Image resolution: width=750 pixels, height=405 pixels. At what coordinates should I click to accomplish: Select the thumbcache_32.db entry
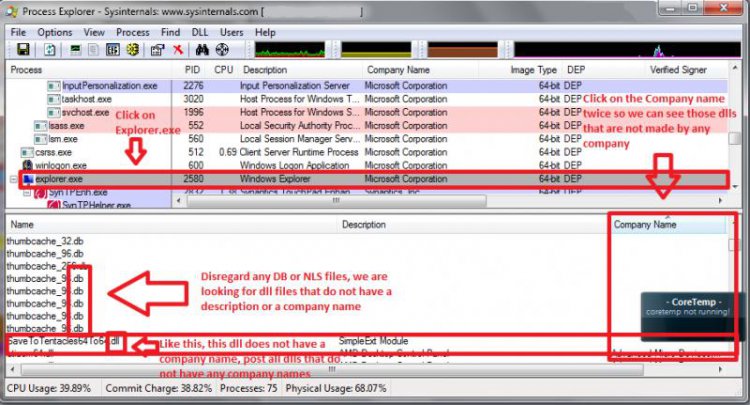click(45, 241)
